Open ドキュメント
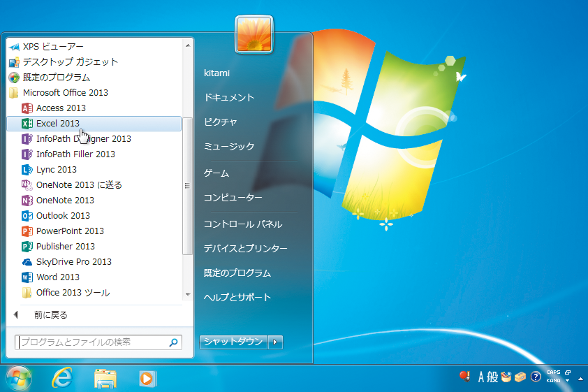Screen dimensions: 588x392 click(229, 98)
